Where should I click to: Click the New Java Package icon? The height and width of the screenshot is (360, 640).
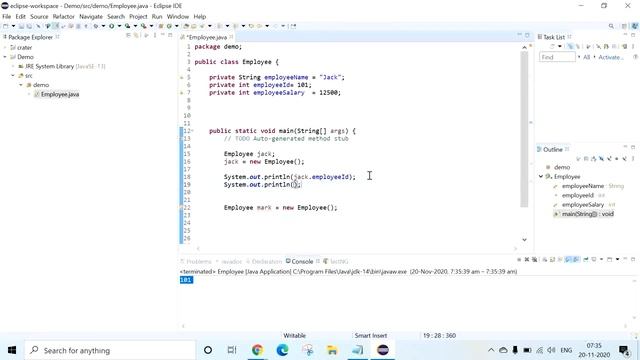[x=161, y=26]
